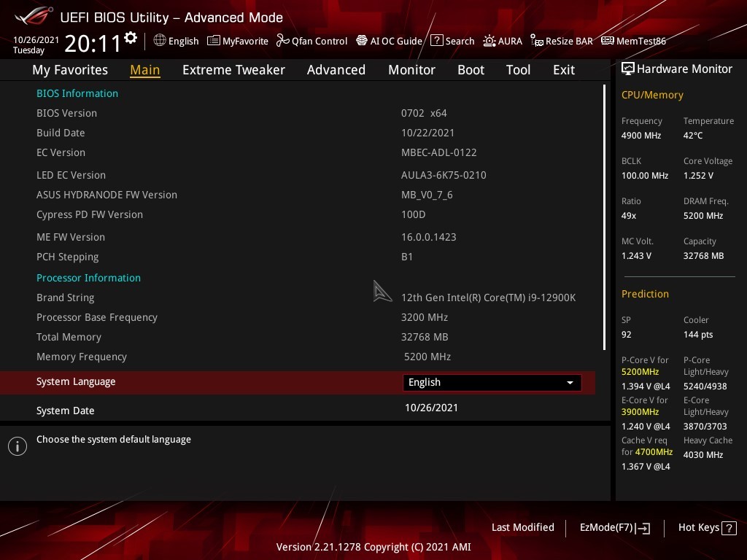The width and height of the screenshot is (747, 560).
Task: Click the 10/26/2021 Tuesday date in header
Action: click(x=36, y=44)
